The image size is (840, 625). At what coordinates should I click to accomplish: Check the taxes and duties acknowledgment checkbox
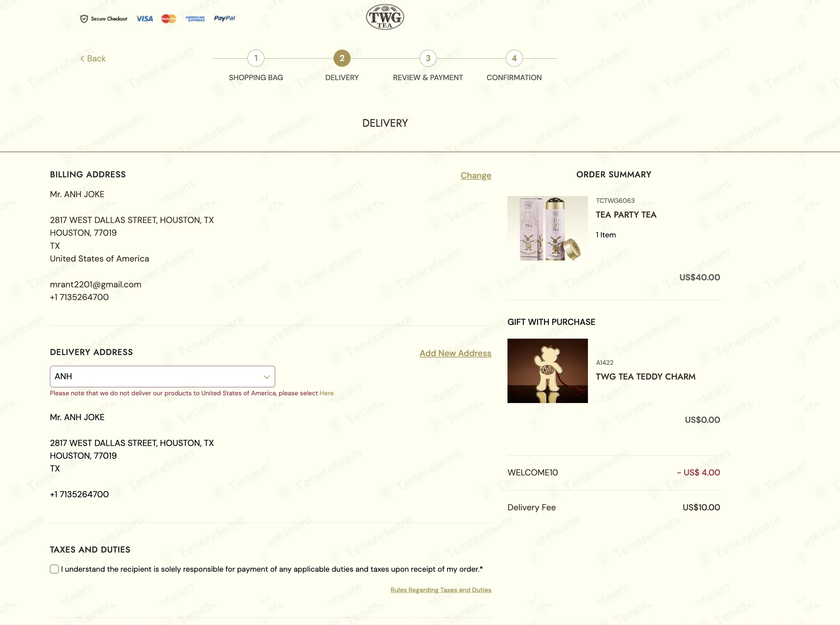tap(54, 569)
